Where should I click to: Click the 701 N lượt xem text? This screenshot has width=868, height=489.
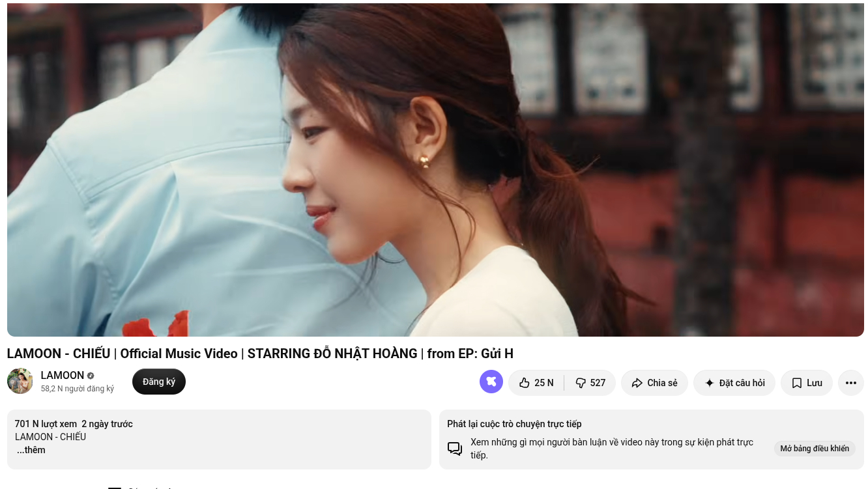click(46, 424)
